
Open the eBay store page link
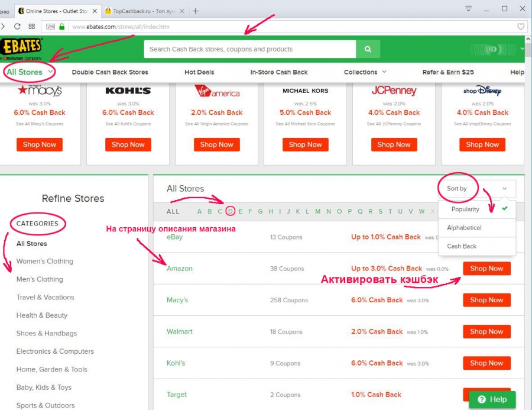coord(175,237)
